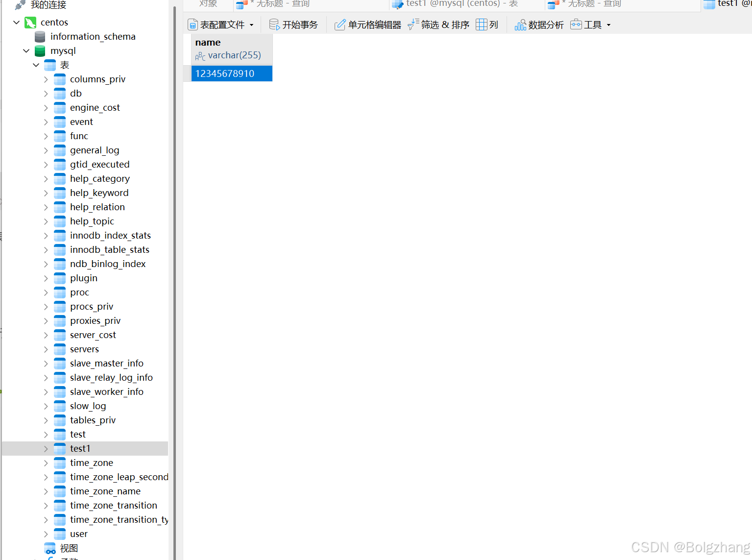Click the 数据分析 chart icon

520,24
